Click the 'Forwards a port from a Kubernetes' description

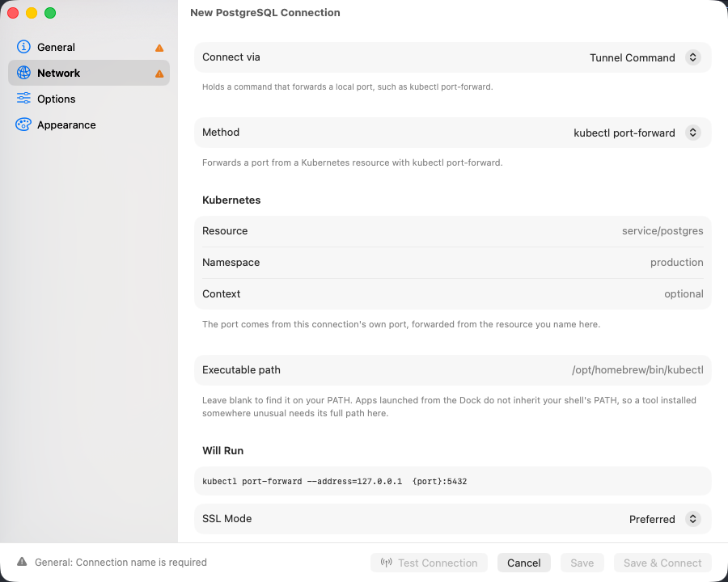[x=353, y=162]
